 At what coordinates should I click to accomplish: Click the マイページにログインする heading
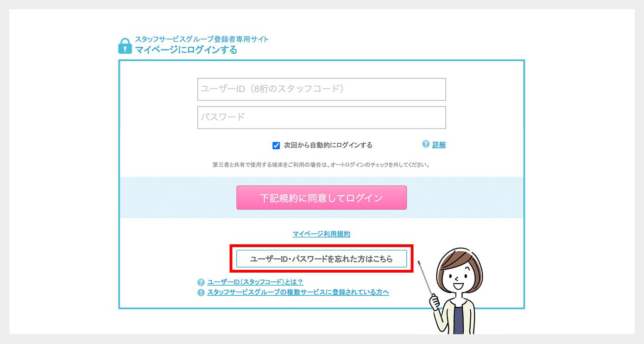(186, 50)
